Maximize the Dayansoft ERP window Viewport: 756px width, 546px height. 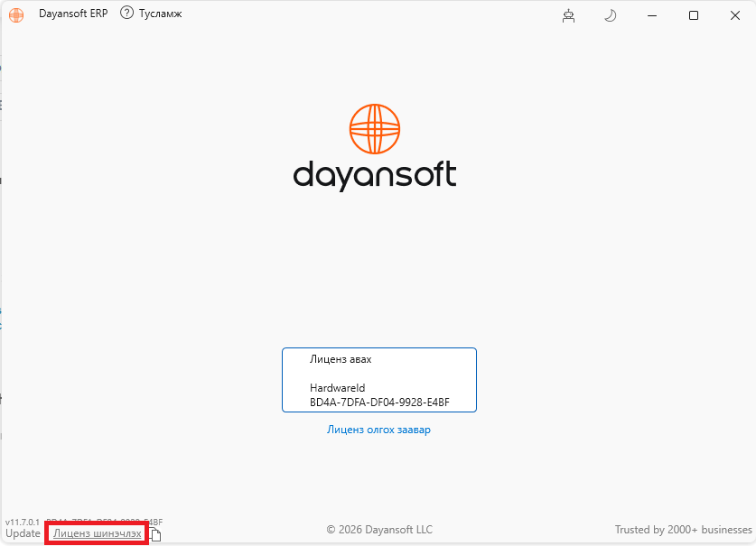[694, 15]
